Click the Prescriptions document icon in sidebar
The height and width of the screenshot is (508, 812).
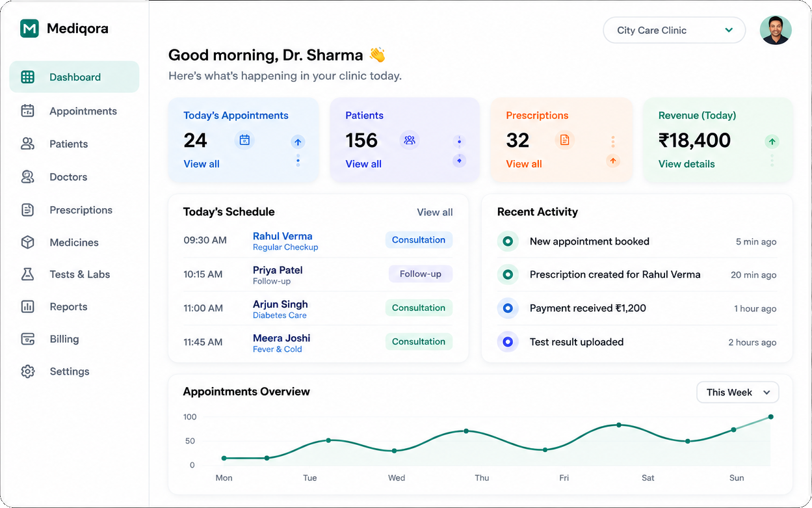(x=27, y=209)
